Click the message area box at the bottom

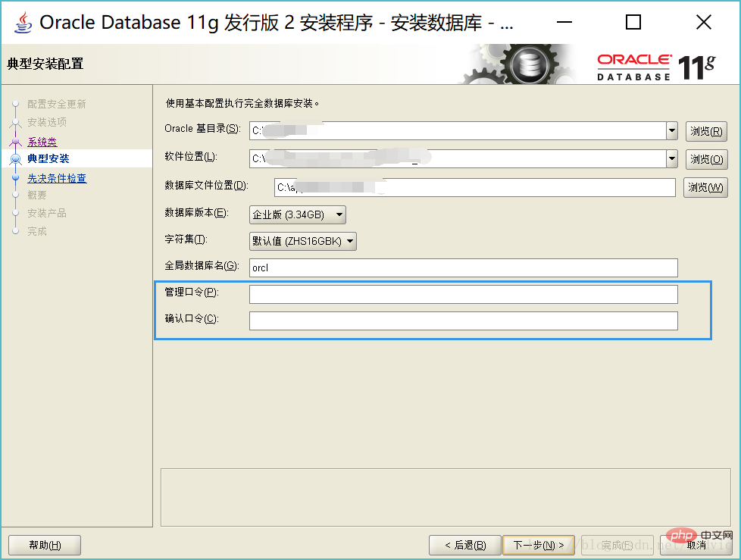coord(446,498)
